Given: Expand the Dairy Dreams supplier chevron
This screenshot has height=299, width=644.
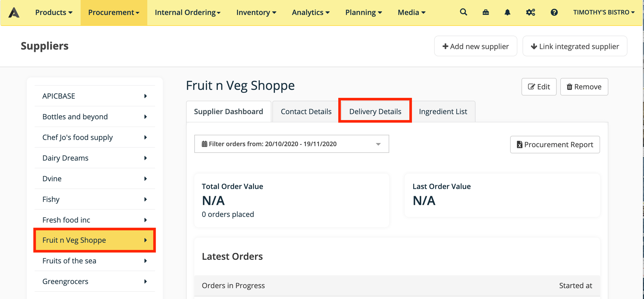Looking at the screenshot, I should [x=145, y=158].
